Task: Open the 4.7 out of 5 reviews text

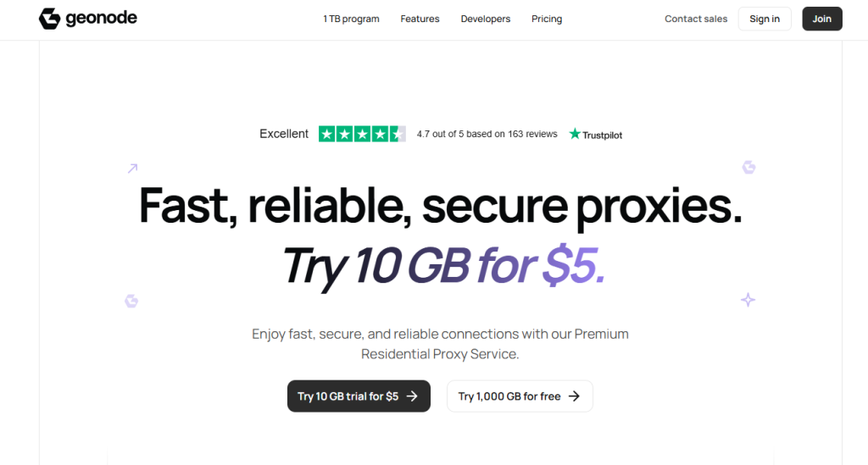Action: 487,134
